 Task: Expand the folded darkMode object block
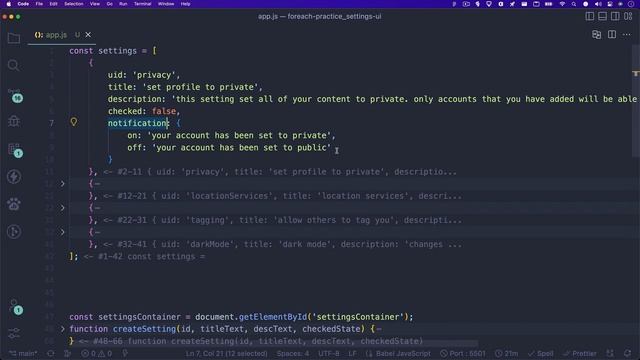click(62, 232)
